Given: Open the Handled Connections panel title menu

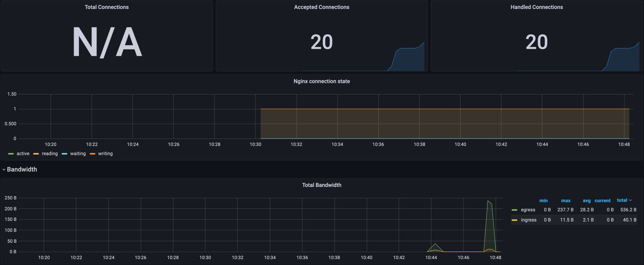Looking at the screenshot, I should 536,7.
